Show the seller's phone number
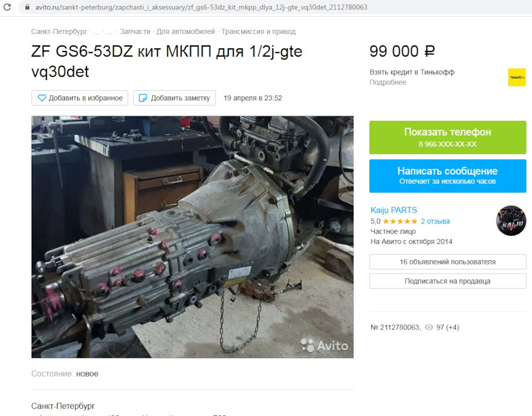Viewport: 532px width, 416px height. point(448,137)
